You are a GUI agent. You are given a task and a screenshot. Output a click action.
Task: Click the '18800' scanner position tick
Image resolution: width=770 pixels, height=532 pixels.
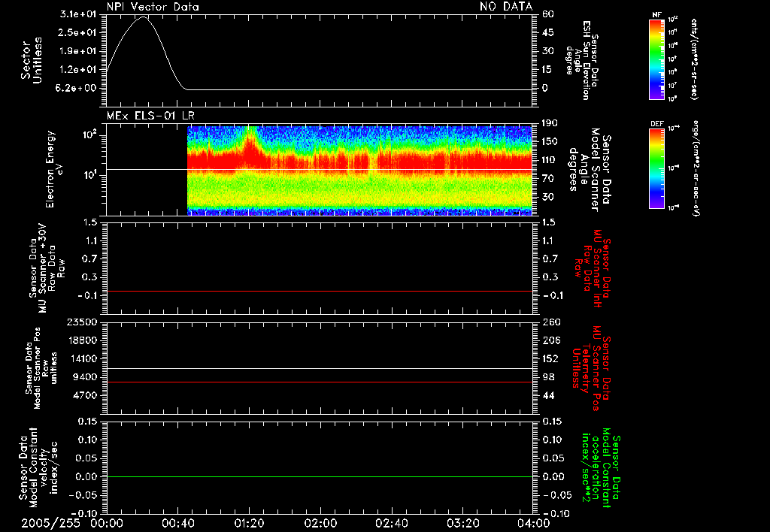click(82, 340)
